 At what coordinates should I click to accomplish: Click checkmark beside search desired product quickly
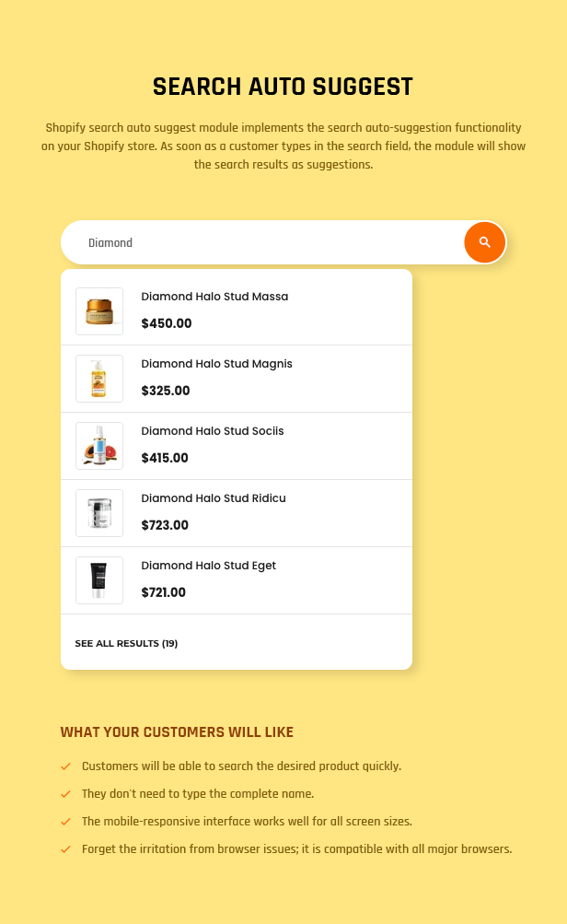tap(65, 766)
